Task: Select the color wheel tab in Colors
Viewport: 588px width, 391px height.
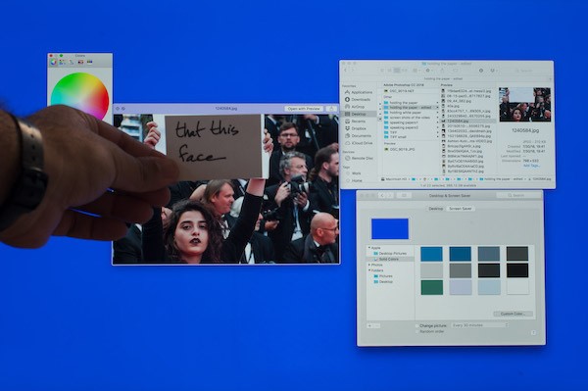Action: pos(53,63)
